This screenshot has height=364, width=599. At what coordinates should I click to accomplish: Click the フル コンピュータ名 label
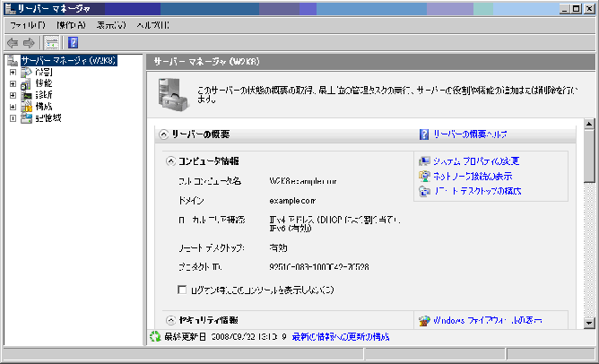210,181
